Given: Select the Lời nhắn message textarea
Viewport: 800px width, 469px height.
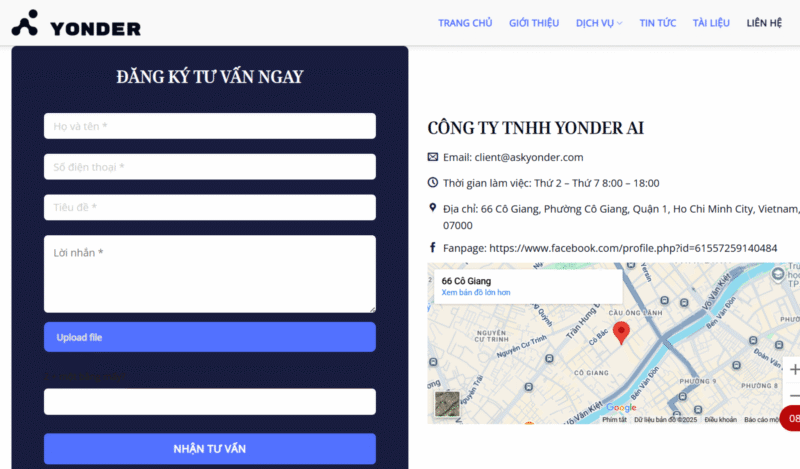Looking at the screenshot, I should (x=210, y=273).
